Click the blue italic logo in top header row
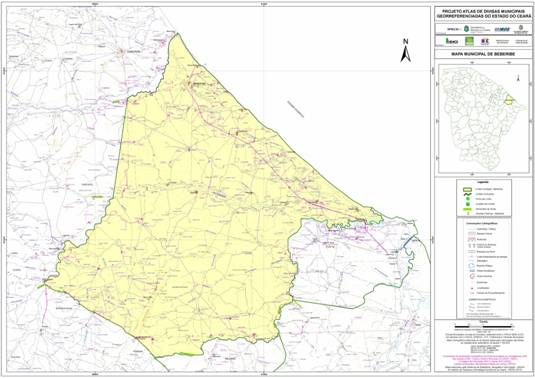535x378 pixels. [x=502, y=29]
